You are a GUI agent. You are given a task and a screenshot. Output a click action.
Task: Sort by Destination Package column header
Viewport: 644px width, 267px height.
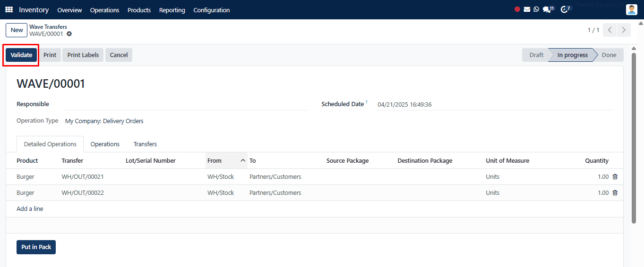click(425, 161)
